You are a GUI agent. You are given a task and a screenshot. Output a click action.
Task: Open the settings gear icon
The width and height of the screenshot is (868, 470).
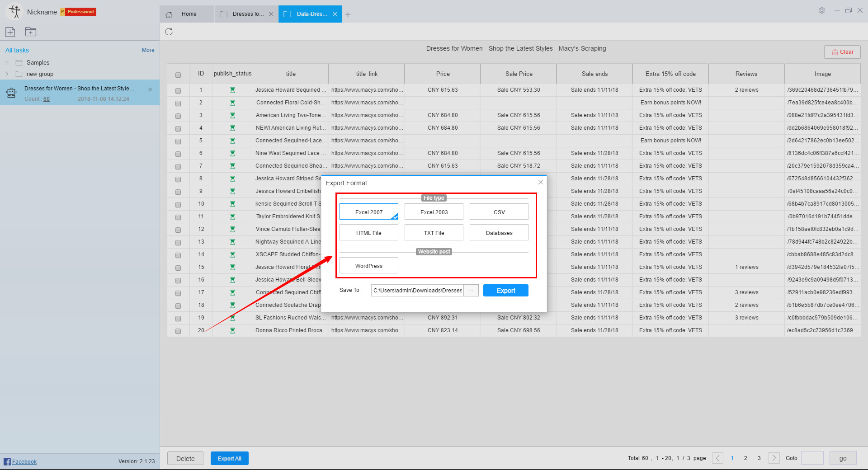(x=822, y=10)
